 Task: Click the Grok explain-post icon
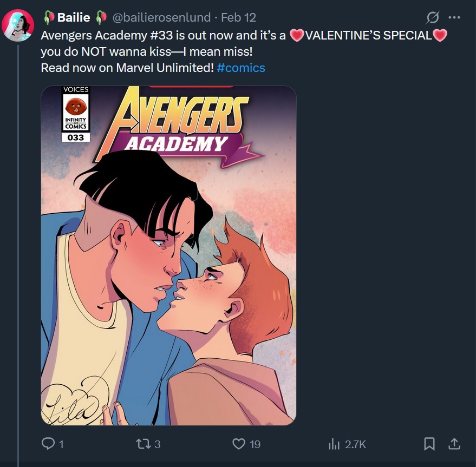(433, 18)
